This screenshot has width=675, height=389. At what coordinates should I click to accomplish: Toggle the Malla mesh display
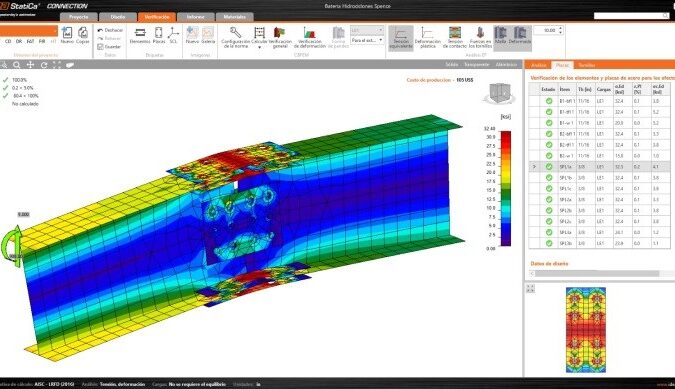coord(500,35)
